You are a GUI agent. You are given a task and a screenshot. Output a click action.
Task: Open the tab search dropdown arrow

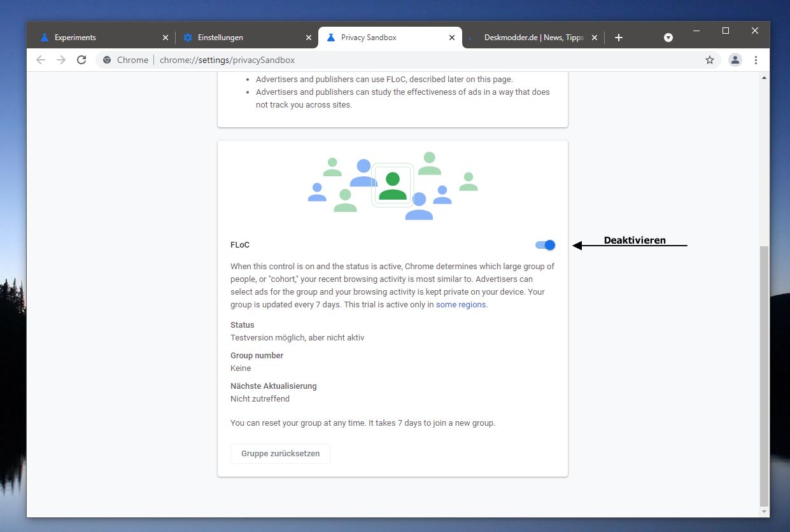(668, 38)
